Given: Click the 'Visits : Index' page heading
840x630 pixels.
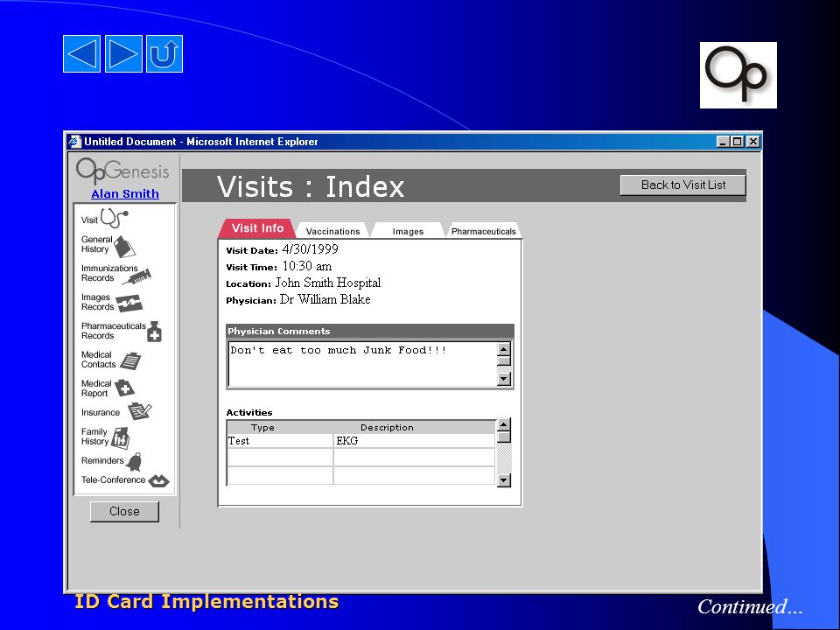Looking at the screenshot, I should [x=310, y=187].
